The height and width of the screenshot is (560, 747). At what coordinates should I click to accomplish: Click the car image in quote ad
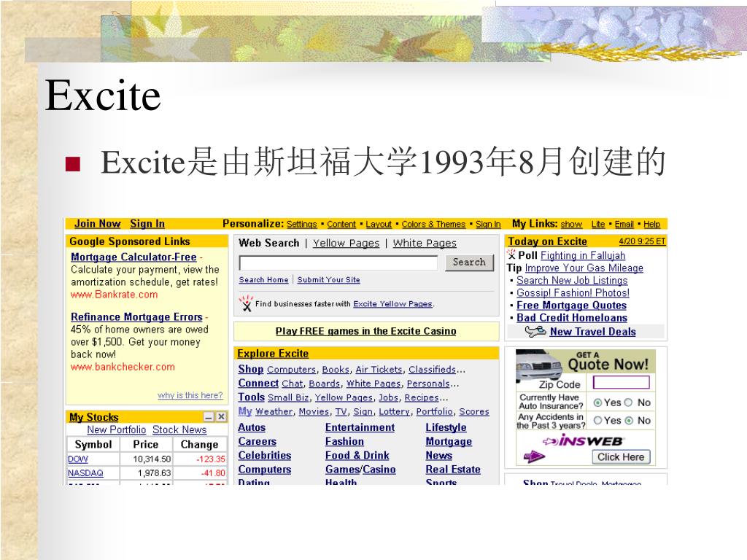point(539,367)
